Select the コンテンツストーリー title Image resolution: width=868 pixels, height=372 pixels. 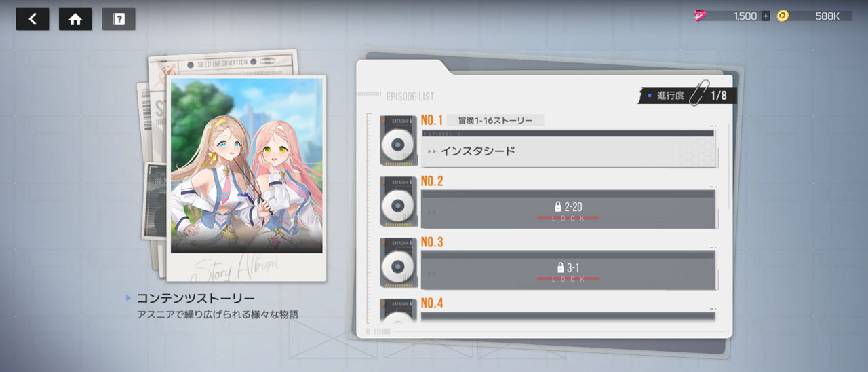point(196,298)
